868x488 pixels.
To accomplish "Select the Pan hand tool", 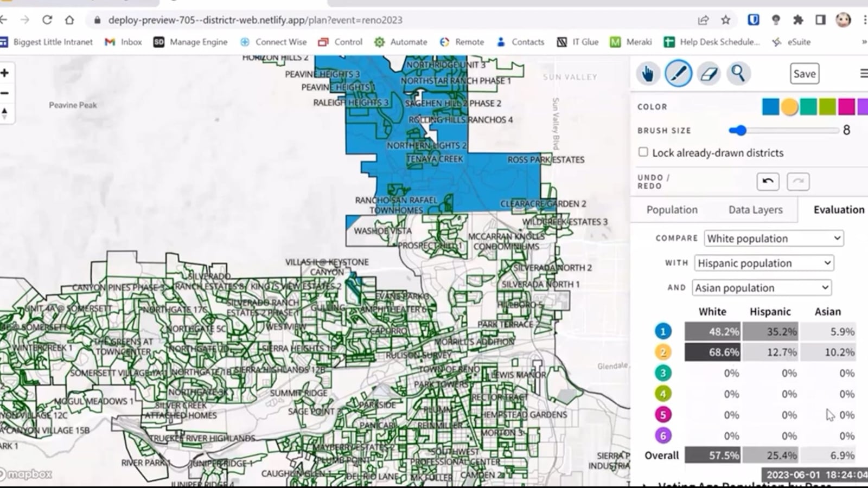I will [648, 73].
